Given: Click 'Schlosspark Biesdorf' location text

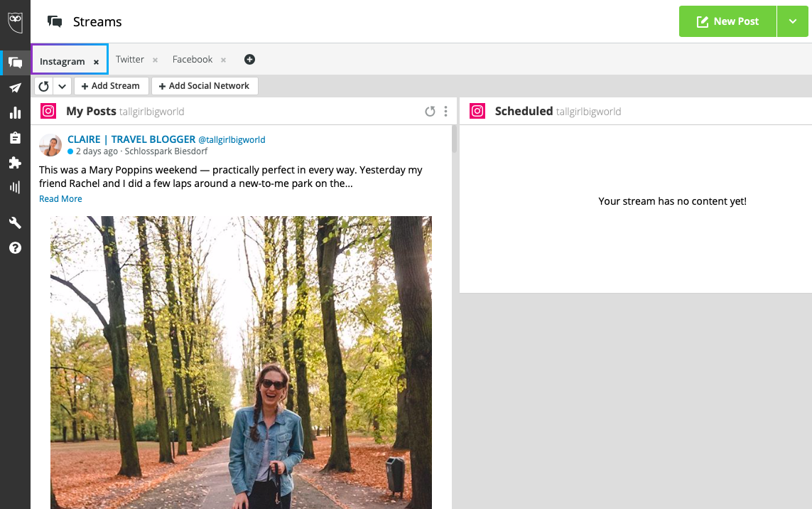Looking at the screenshot, I should click(166, 151).
